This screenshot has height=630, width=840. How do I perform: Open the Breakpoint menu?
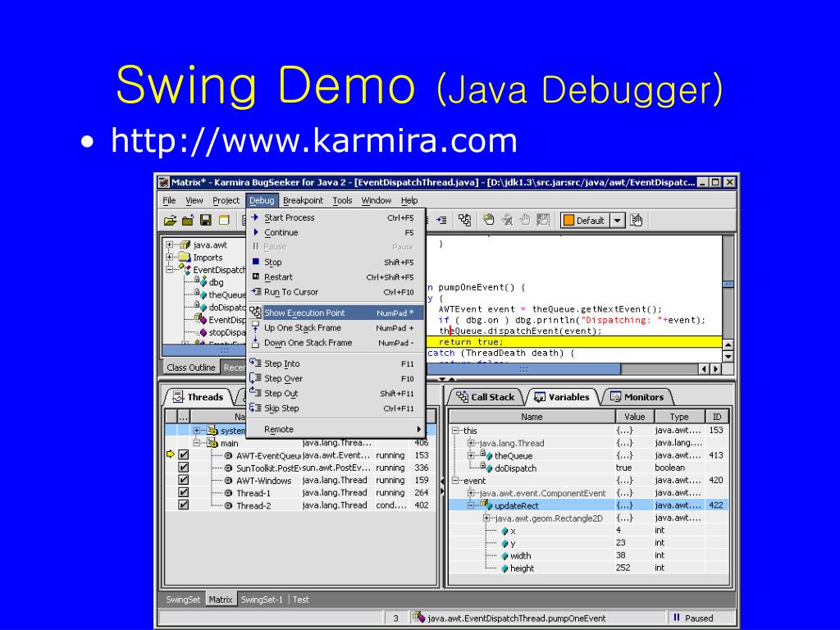(x=303, y=200)
